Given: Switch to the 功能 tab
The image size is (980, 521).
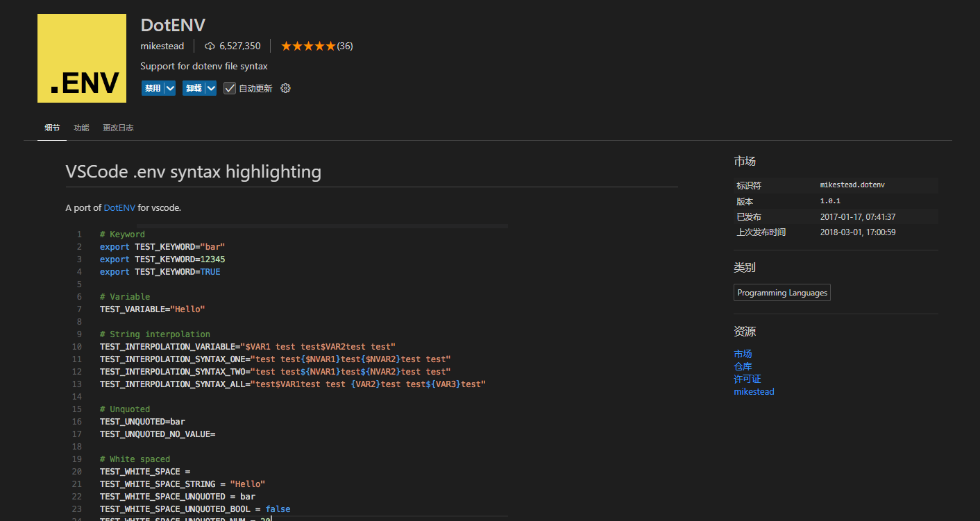Looking at the screenshot, I should point(81,128).
